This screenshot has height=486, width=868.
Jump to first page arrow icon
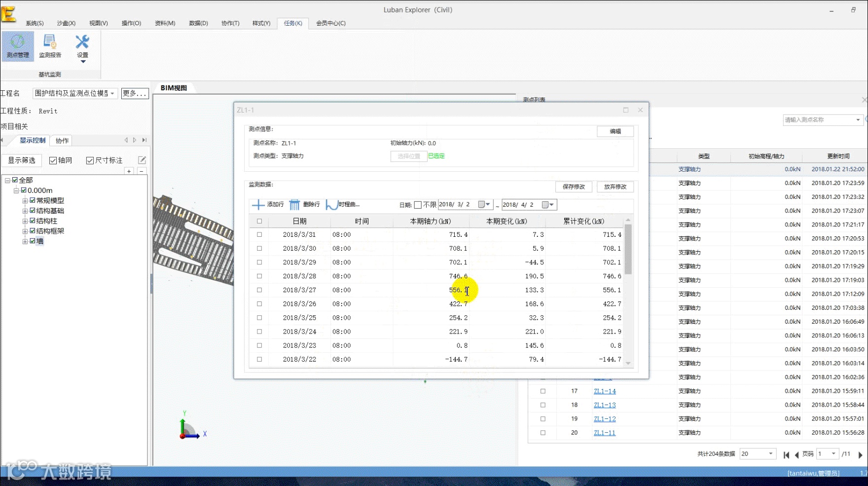coord(786,454)
